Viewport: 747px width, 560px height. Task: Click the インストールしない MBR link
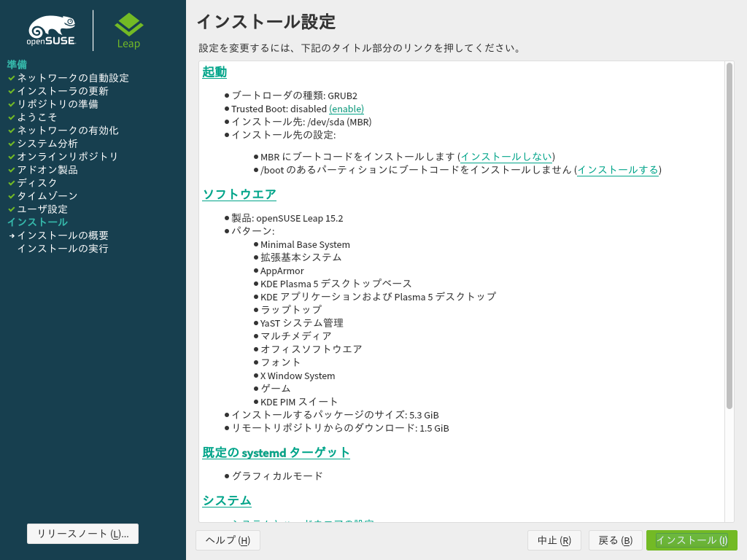506,157
